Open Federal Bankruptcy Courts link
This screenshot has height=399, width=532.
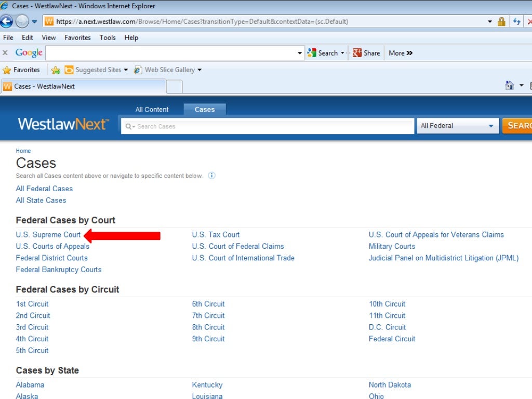(x=59, y=270)
